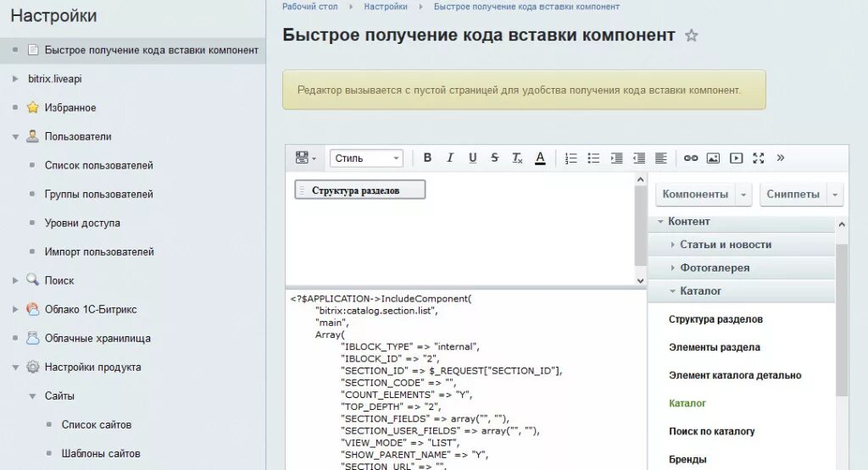Open Шаблоны сайтов

click(101, 453)
